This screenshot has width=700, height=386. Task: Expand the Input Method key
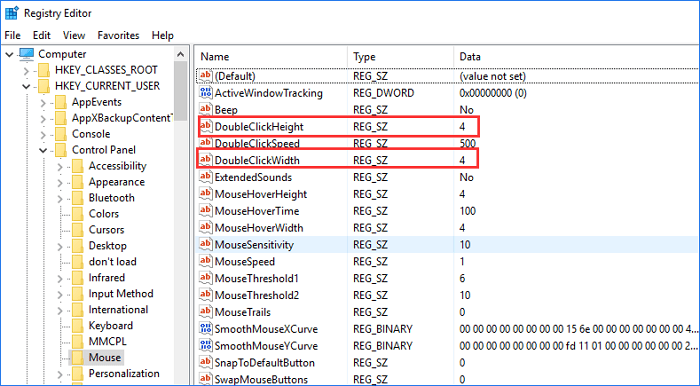pyautogui.click(x=60, y=295)
